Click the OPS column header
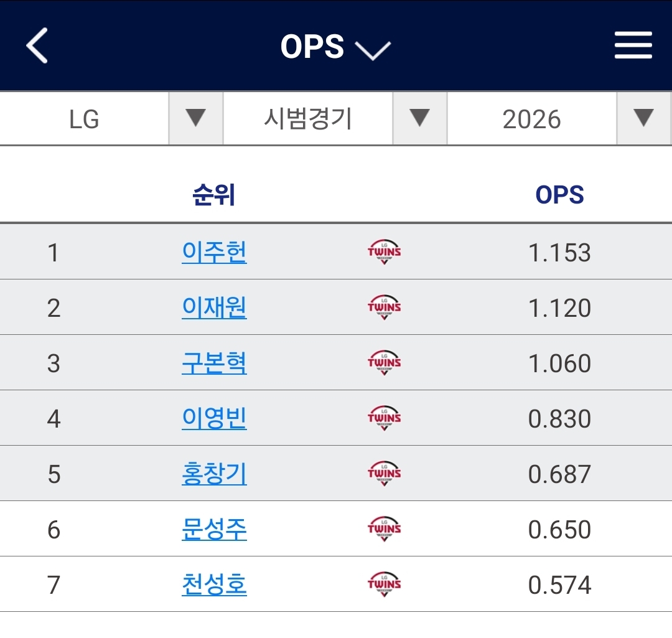 click(x=559, y=195)
